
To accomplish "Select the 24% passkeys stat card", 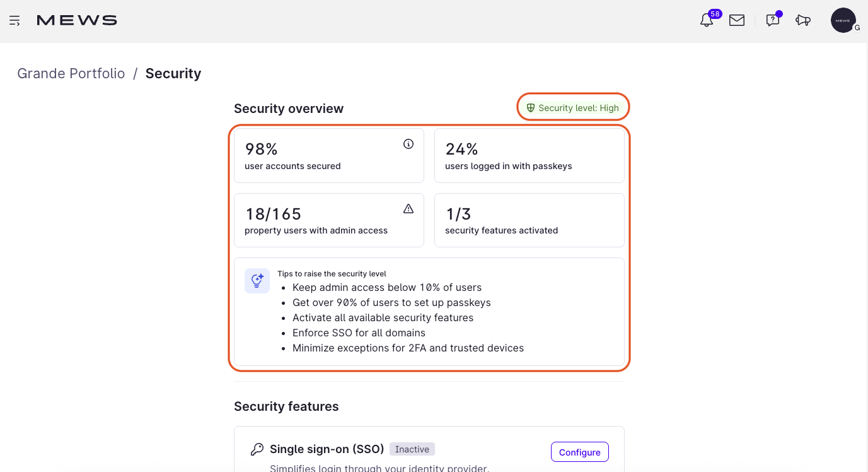I will tap(529, 155).
